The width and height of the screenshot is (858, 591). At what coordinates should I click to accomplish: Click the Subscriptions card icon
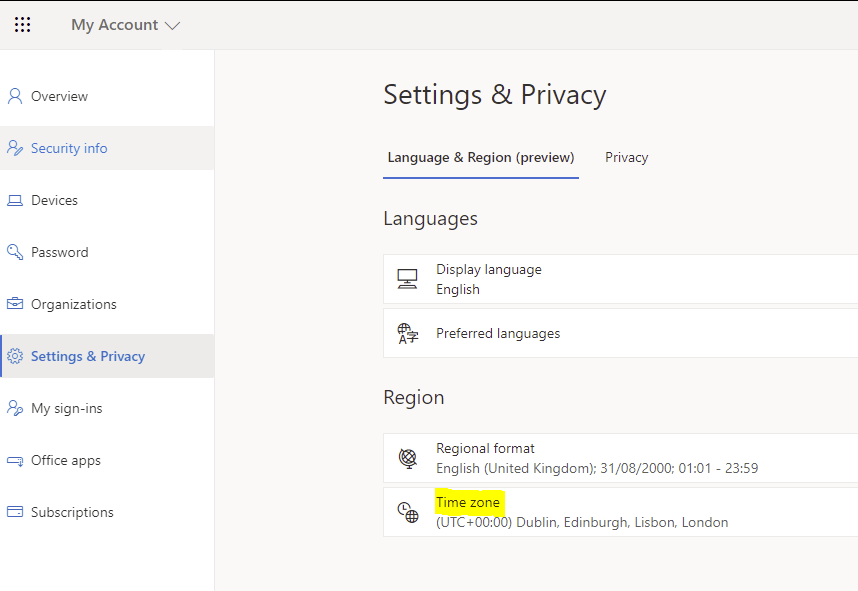[15, 512]
